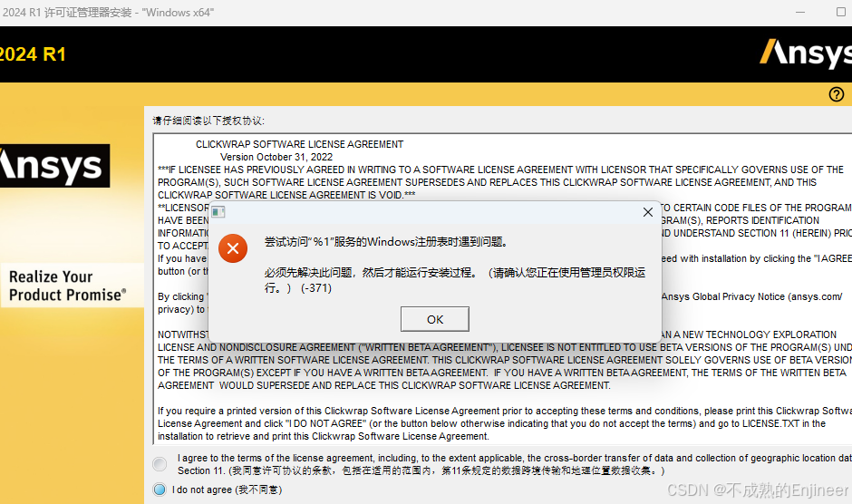Maximize the installer window

pyautogui.click(x=840, y=12)
